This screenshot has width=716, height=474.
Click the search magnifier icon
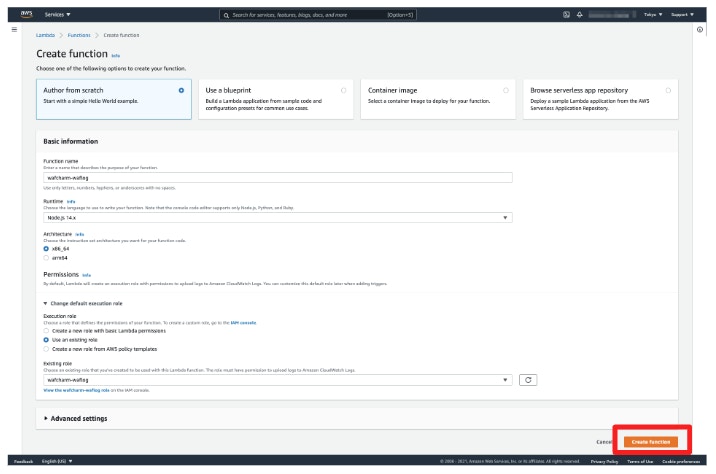click(x=226, y=15)
